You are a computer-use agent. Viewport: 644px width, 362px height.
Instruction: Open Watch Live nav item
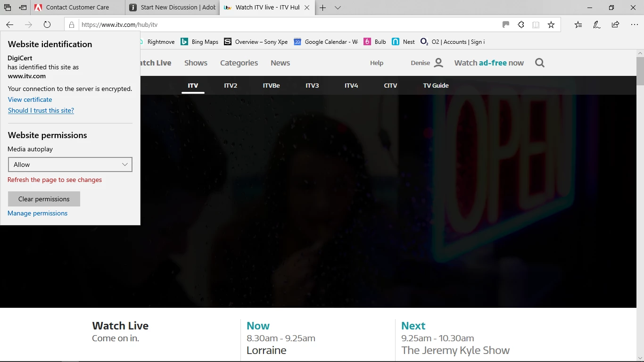click(x=156, y=63)
